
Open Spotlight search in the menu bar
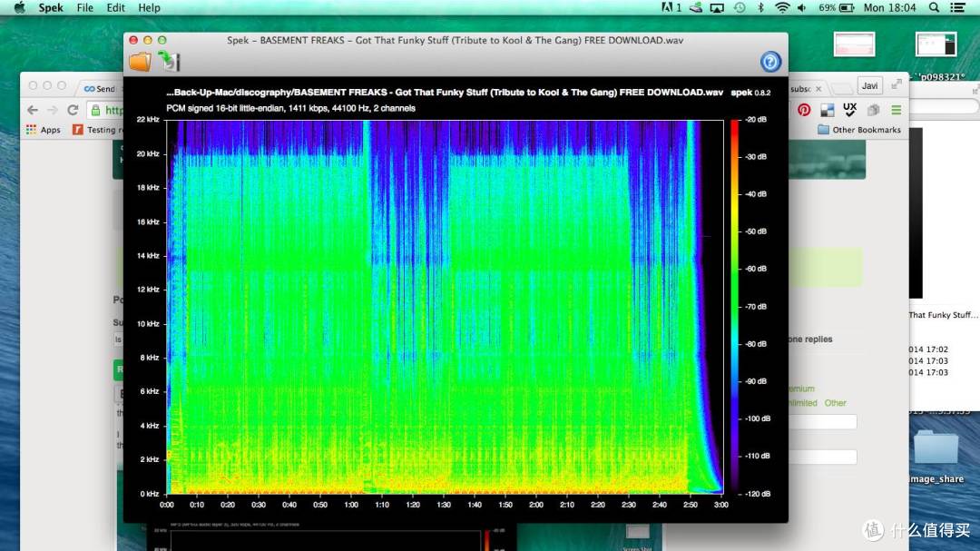point(934,7)
